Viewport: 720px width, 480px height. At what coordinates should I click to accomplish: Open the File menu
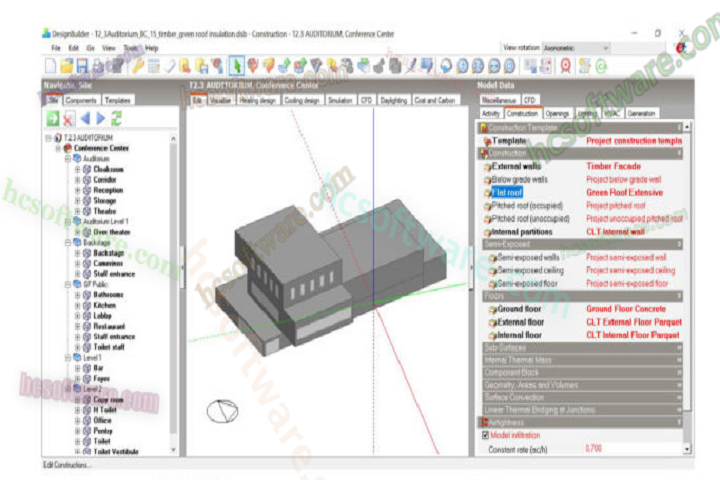click(56, 48)
